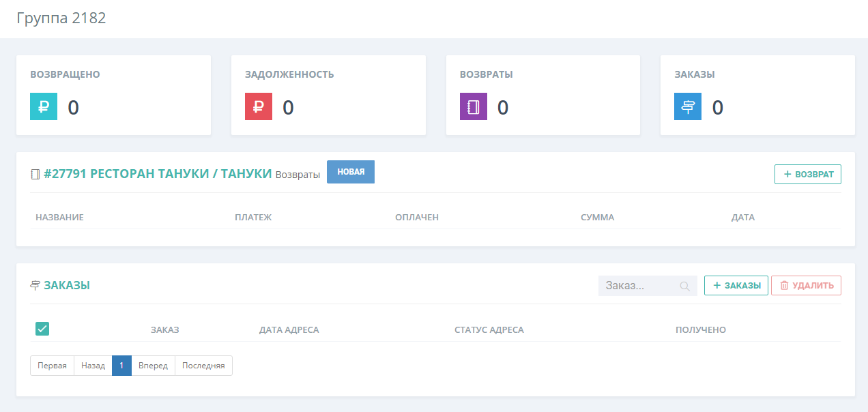The width and height of the screenshot is (868, 412).
Task: Click the Платеж column header
Action: tap(253, 218)
